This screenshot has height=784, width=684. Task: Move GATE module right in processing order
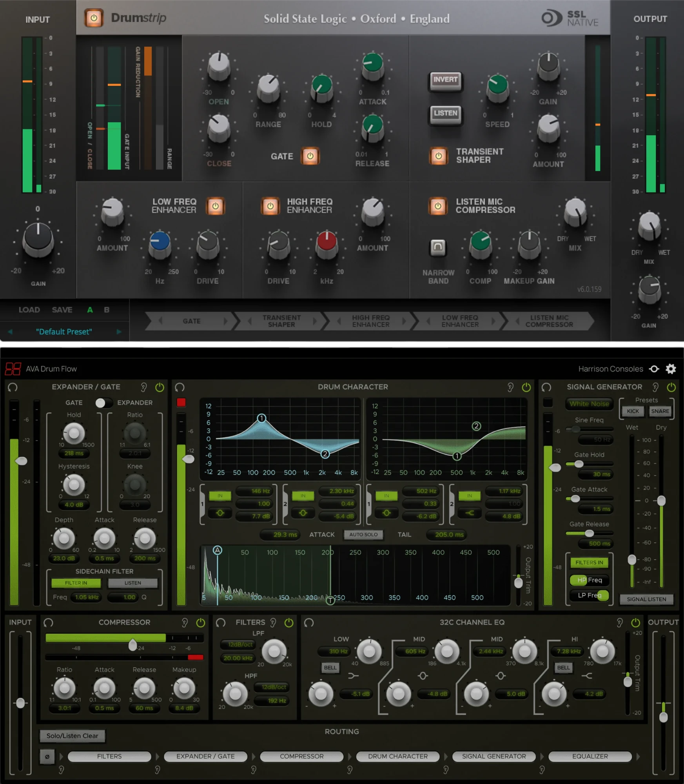pos(225,321)
